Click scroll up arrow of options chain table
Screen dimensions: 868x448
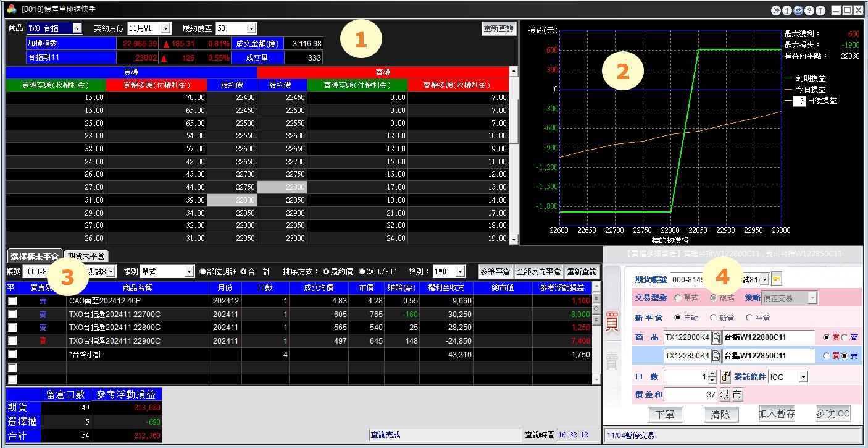coord(514,72)
